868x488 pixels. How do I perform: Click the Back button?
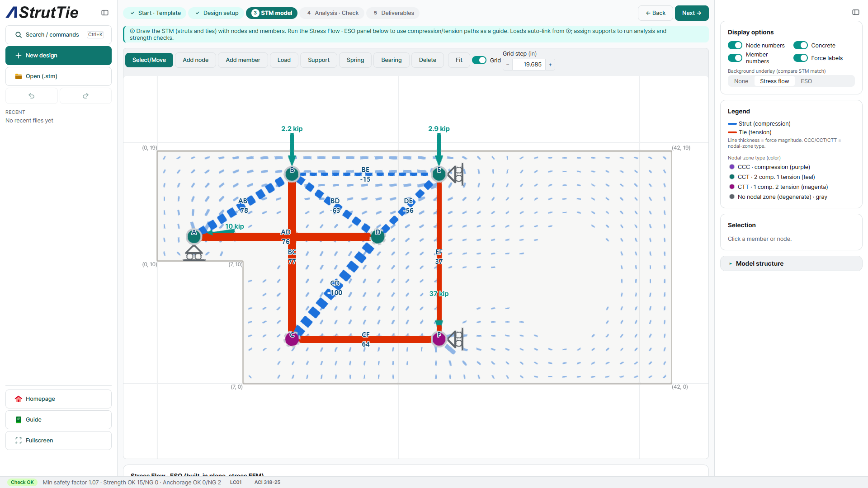pos(656,13)
